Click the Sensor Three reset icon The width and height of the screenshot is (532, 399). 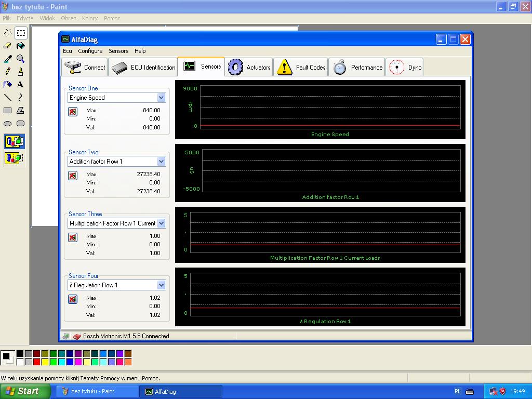[x=73, y=237]
